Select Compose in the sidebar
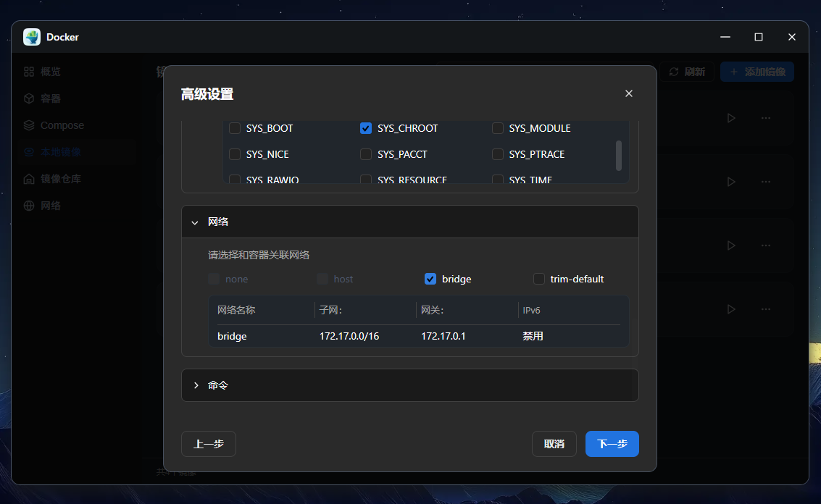The image size is (821, 504). (x=62, y=125)
